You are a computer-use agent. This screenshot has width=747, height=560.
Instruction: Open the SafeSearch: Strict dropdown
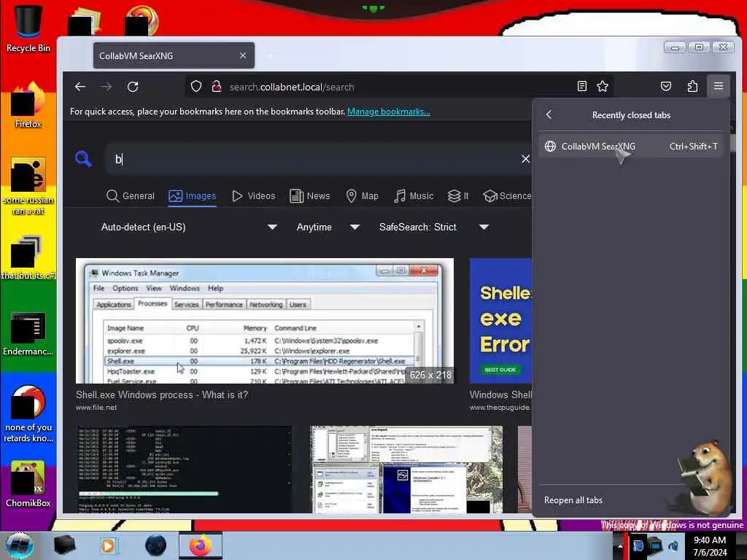(433, 227)
